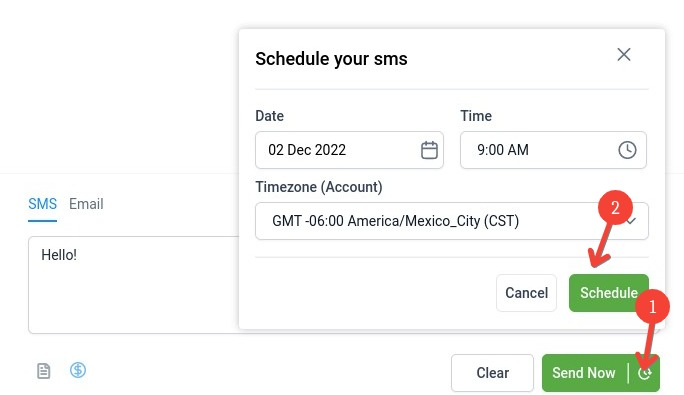Image resolution: width=684 pixels, height=395 pixels.
Task: Focus the Hello! message text area
Action: pyautogui.click(x=133, y=285)
